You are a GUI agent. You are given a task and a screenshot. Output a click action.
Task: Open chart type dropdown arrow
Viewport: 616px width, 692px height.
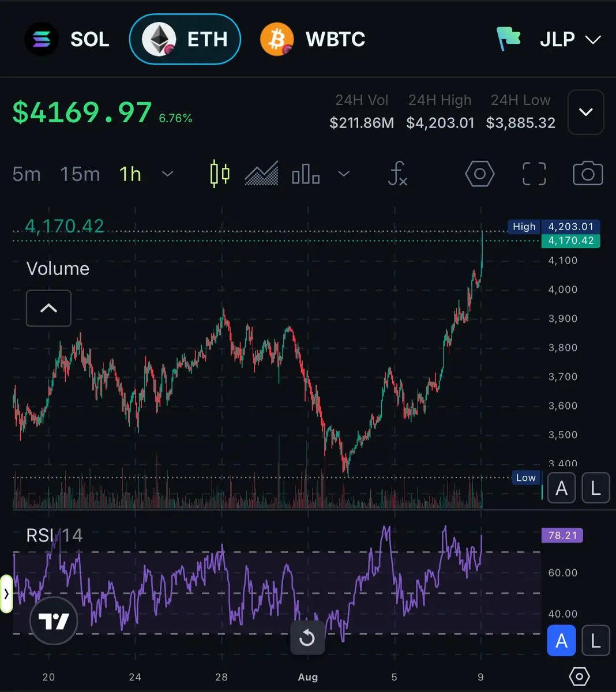[x=344, y=174]
